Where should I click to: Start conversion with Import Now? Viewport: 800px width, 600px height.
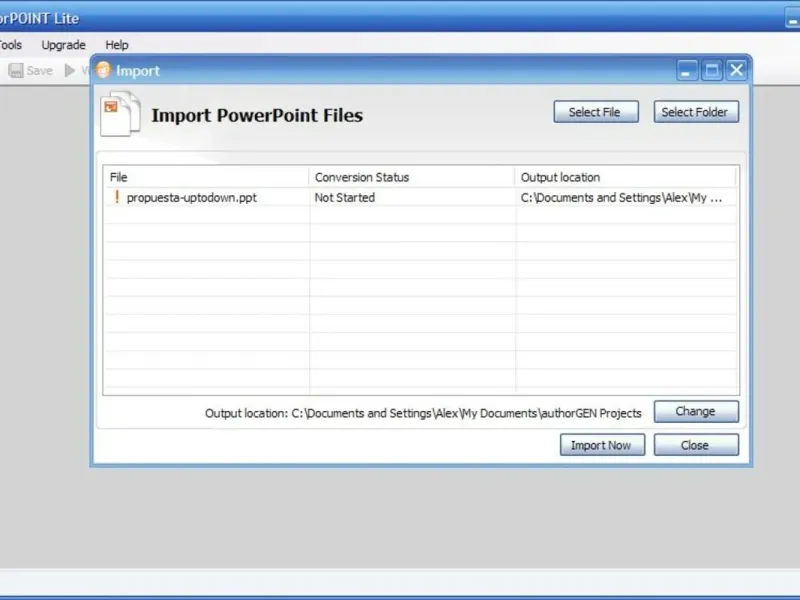tap(602, 445)
